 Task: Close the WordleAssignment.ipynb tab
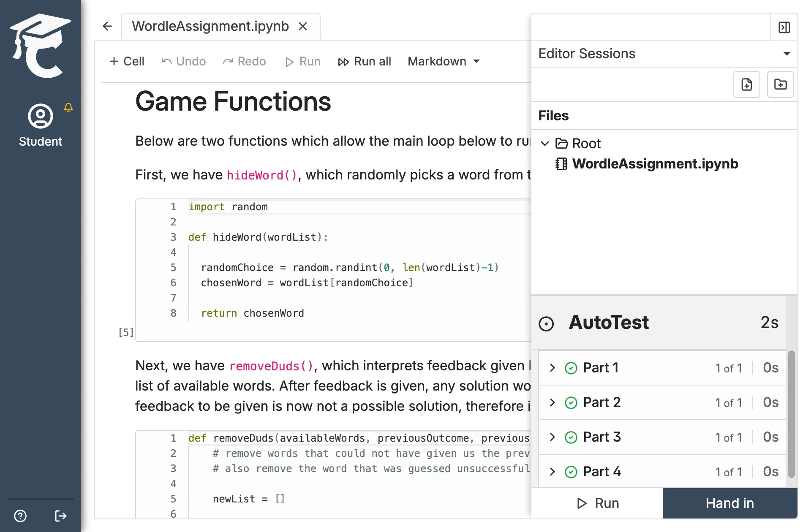[302, 26]
